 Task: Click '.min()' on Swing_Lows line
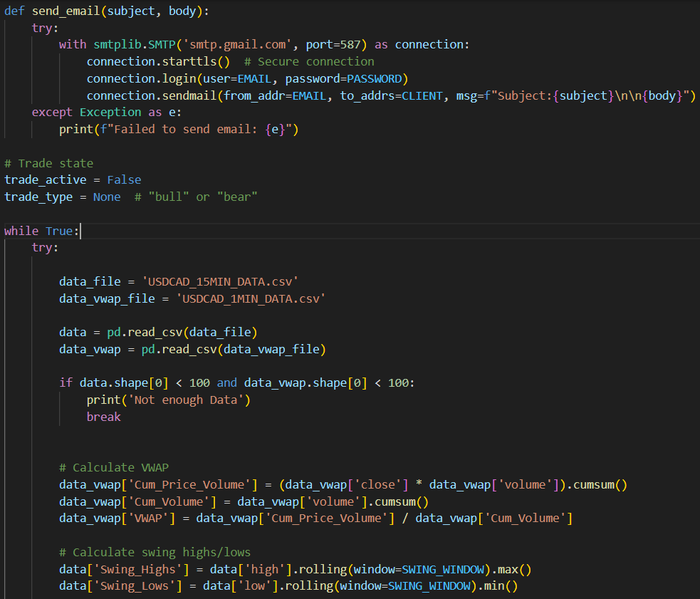point(497,585)
